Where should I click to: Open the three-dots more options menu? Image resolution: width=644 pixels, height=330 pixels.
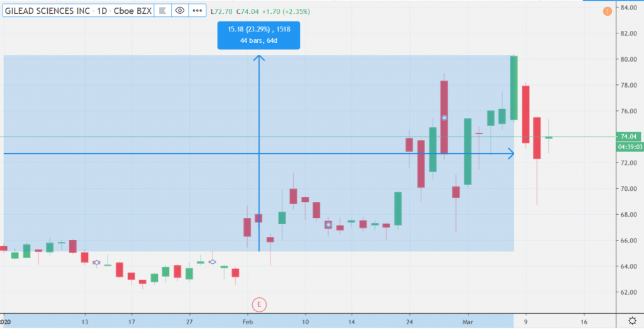(x=198, y=11)
